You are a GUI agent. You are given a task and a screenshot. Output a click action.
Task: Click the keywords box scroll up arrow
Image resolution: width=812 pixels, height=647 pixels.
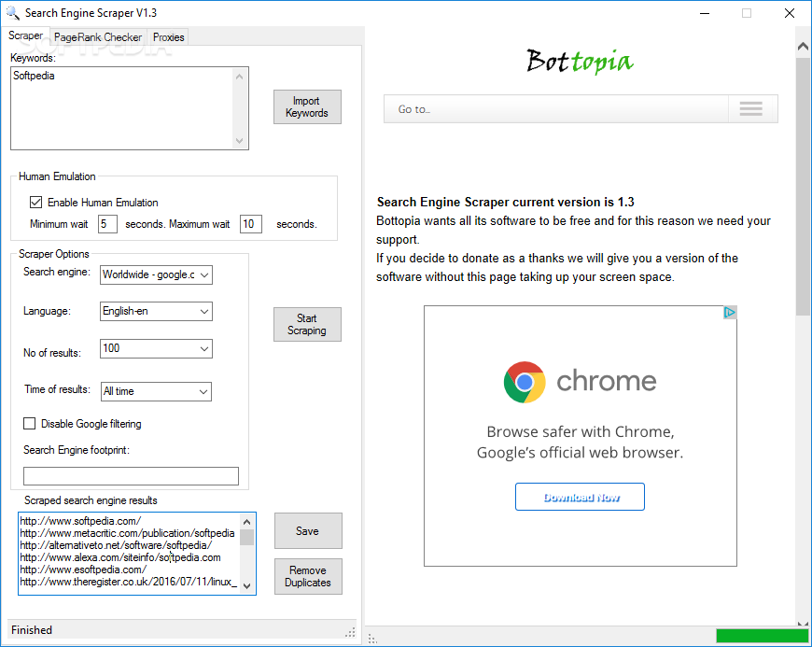point(239,77)
